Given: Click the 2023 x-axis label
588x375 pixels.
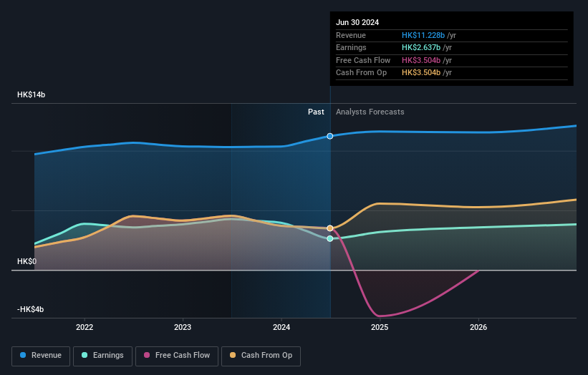Looking at the screenshot, I should click(x=183, y=327).
